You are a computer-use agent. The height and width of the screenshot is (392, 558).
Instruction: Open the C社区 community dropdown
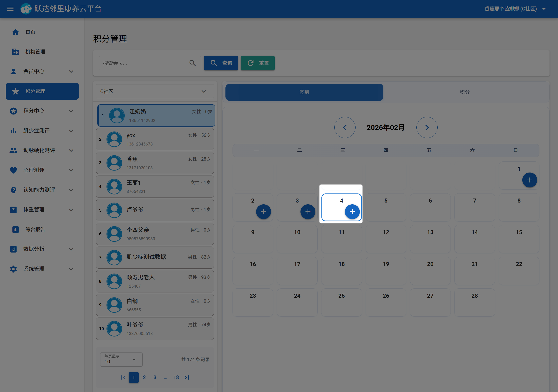(155, 91)
